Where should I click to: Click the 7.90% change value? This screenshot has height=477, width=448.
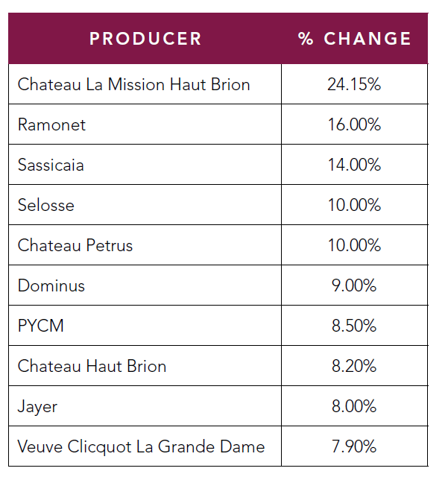click(354, 446)
